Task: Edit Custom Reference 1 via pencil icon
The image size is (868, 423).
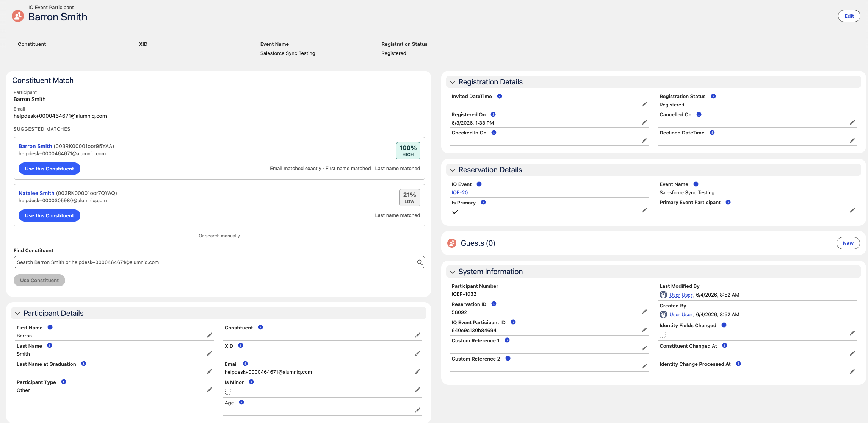Action: (644, 348)
